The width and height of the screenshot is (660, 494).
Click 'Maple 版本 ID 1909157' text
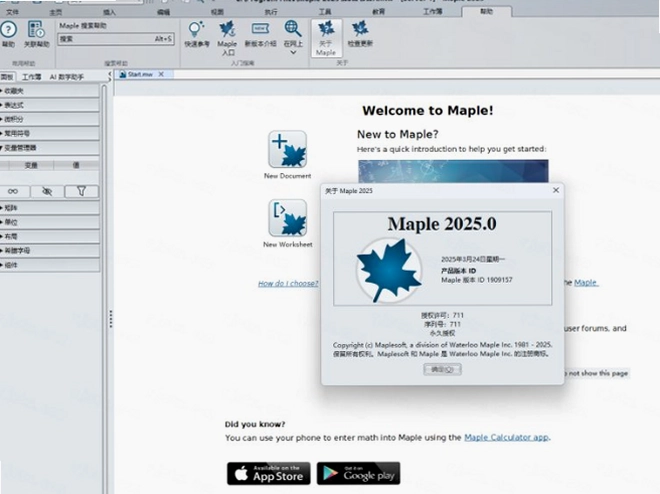(x=476, y=280)
